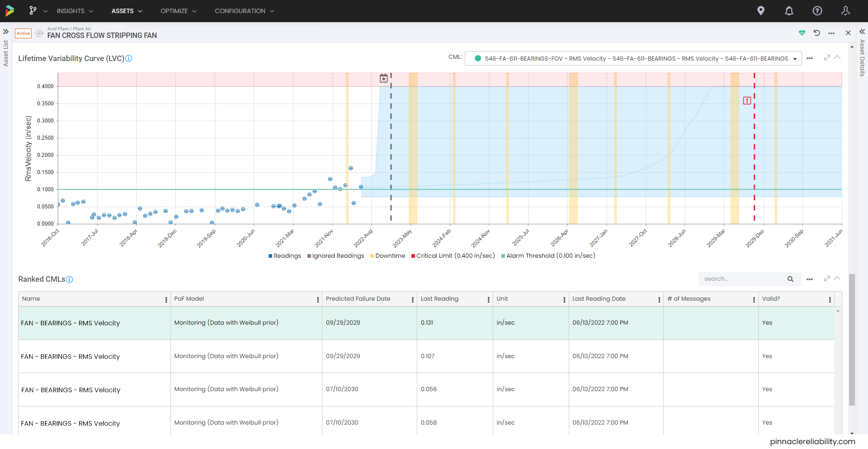The width and height of the screenshot is (868, 449).
Task: Revert changes using the undo arrow icon
Action: click(x=817, y=33)
